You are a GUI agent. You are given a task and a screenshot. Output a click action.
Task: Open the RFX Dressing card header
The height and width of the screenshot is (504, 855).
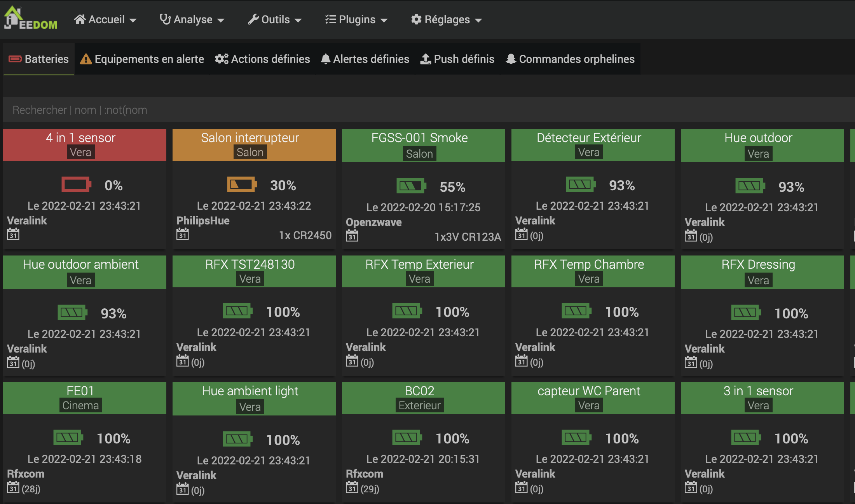coord(763,272)
